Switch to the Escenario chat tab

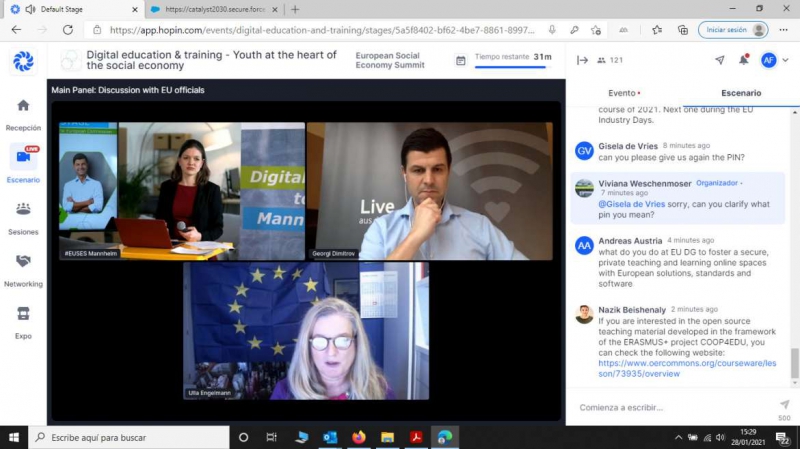(741, 93)
